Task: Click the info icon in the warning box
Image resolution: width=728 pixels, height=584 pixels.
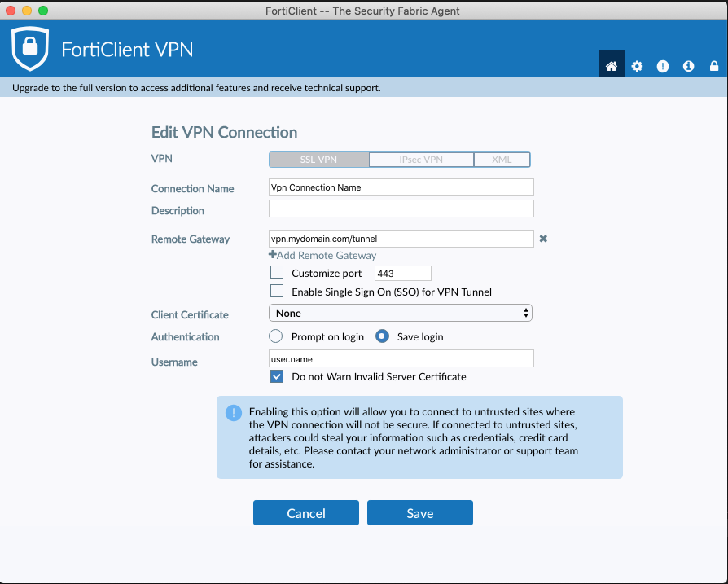Action: pos(232,413)
